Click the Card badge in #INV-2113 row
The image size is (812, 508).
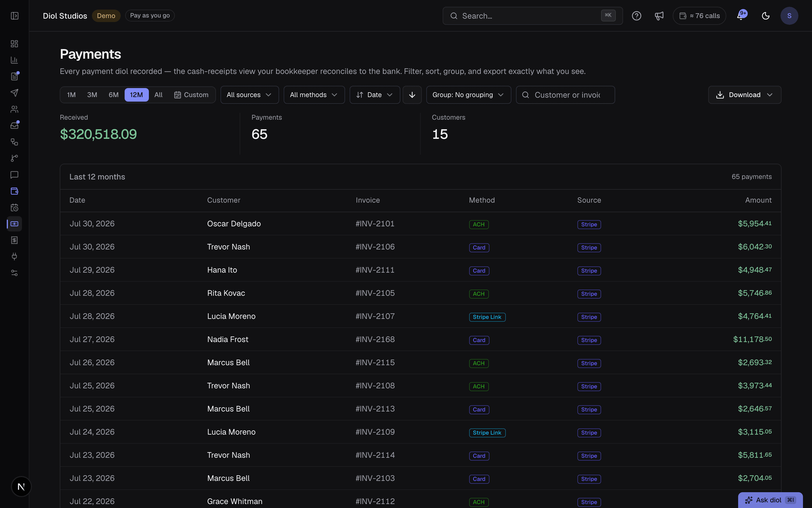[479, 410]
